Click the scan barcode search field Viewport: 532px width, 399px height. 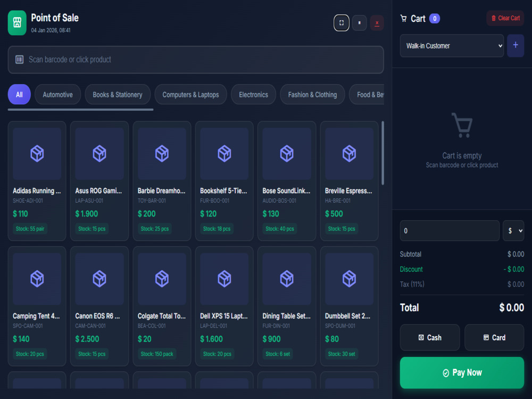(x=196, y=60)
